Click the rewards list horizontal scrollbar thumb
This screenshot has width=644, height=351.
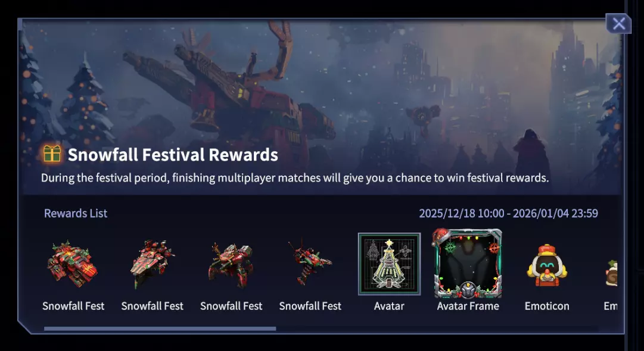coord(160,328)
